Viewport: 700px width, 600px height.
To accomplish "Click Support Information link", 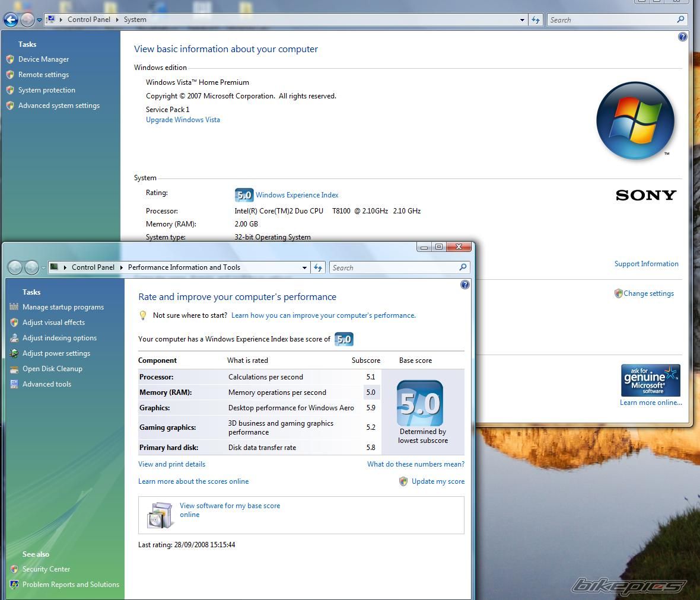I will [x=646, y=264].
